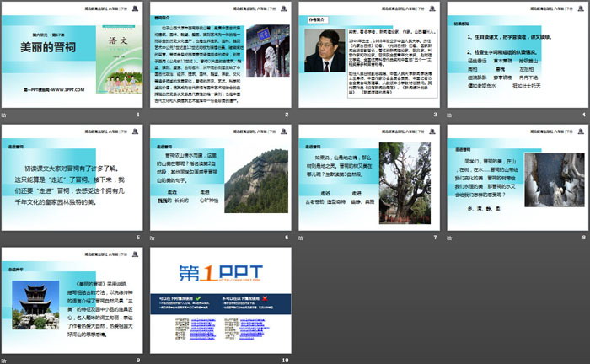Click animation star icon below slide 9
This screenshot has height=364, width=590.
coord(3,361)
